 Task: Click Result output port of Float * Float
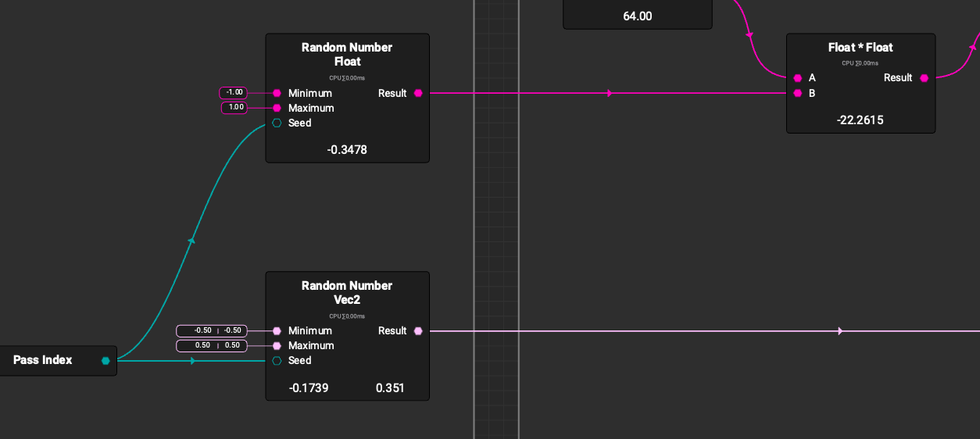[x=925, y=78]
